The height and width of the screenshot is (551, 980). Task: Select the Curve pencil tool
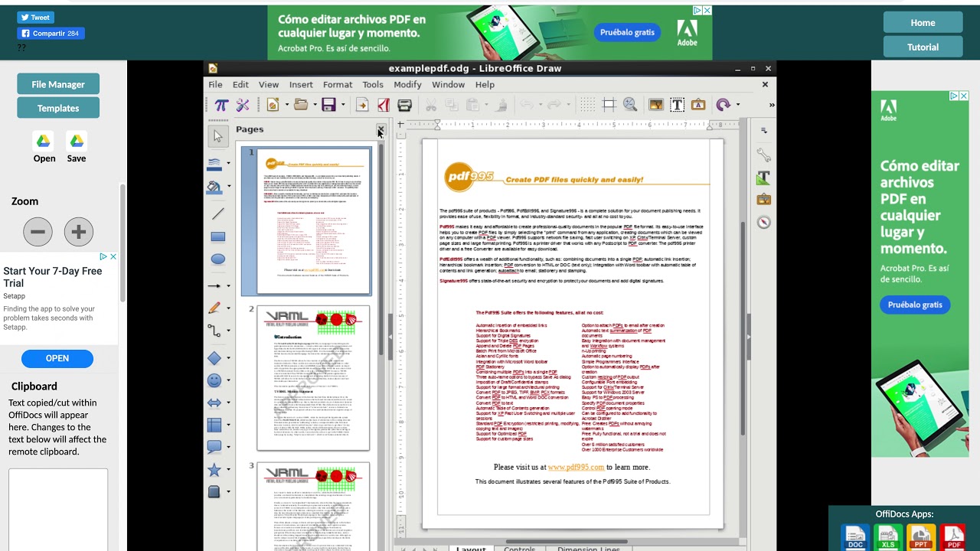pyautogui.click(x=214, y=308)
